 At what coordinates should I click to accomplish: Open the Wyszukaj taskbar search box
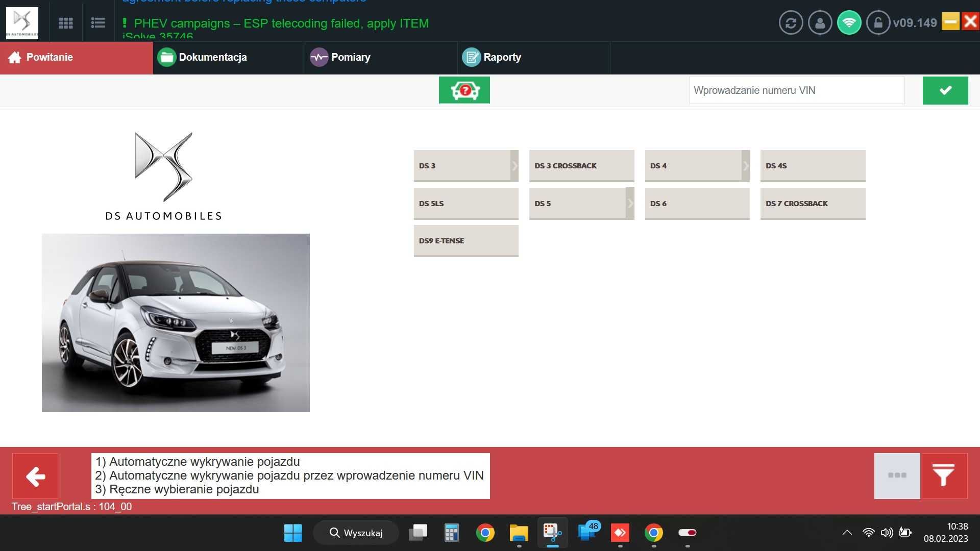(356, 533)
